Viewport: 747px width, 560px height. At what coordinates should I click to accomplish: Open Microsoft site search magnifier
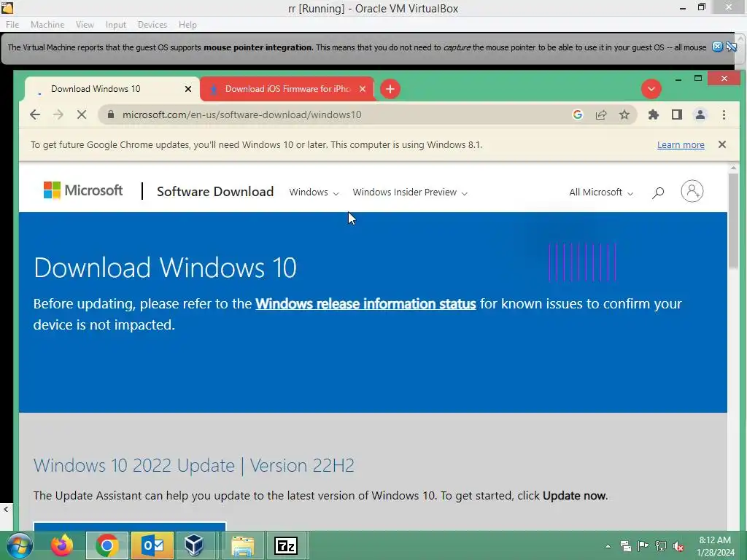(658, 192)
